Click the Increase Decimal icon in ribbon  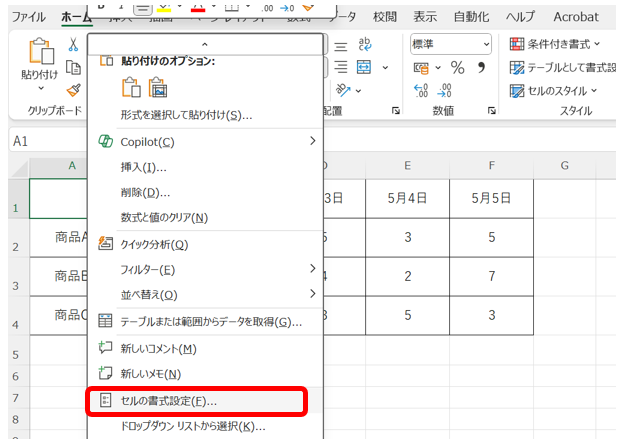click(x=421, y=90)
